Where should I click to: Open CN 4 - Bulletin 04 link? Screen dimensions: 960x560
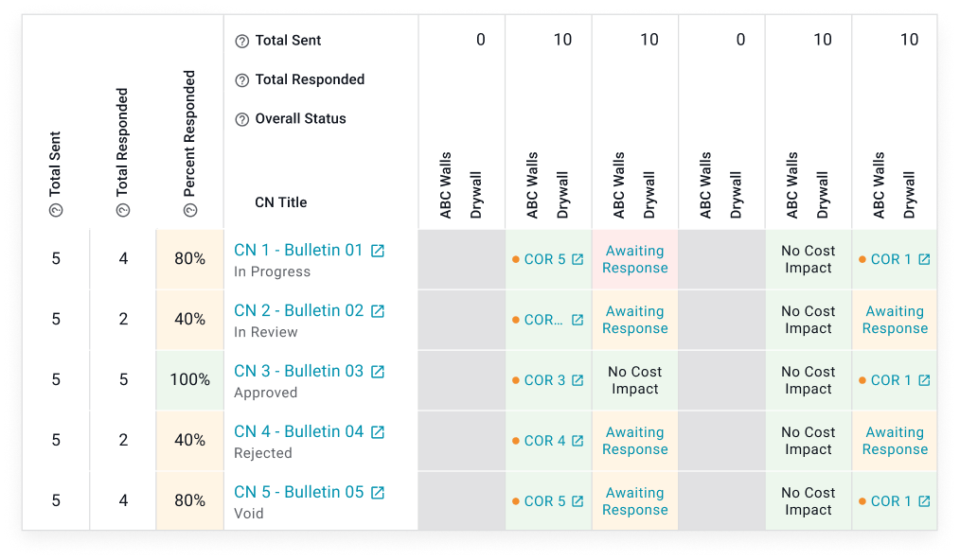[298, 431]
